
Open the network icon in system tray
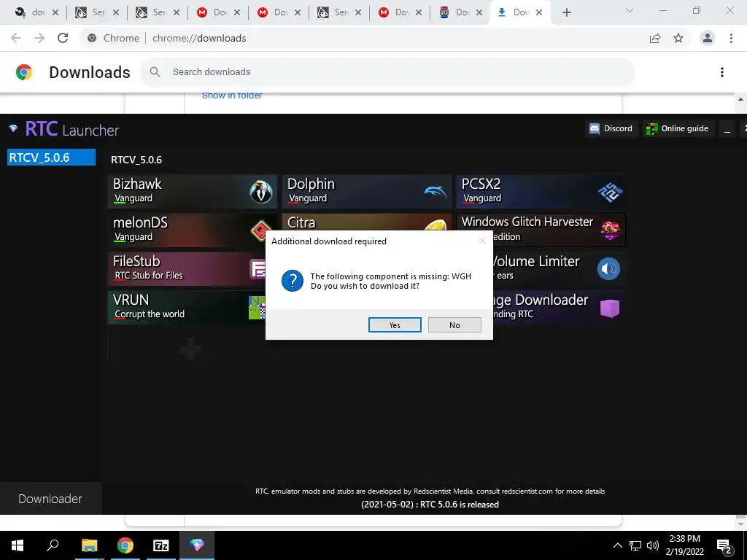point(635,545)
